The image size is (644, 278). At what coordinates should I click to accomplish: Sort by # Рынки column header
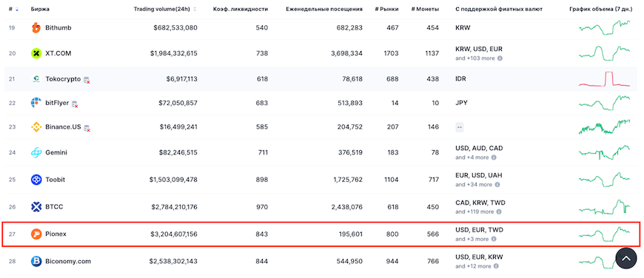pos(386,9)
